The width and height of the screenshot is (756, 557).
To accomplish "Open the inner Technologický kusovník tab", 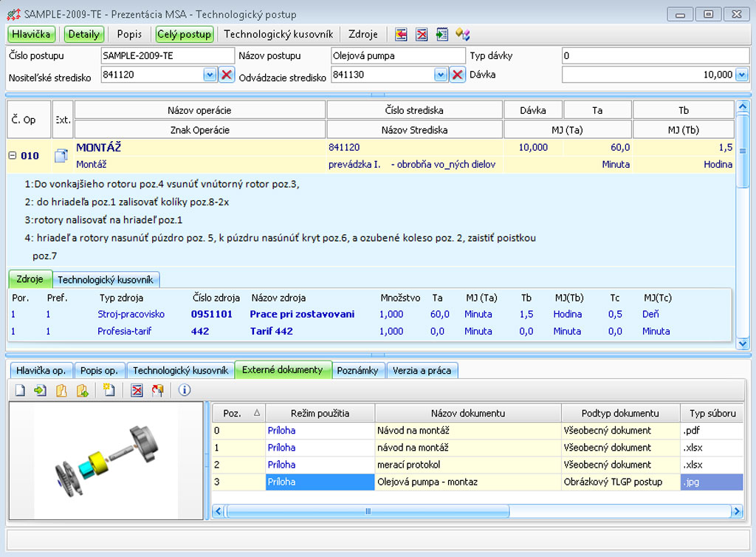I will point(106,279).
